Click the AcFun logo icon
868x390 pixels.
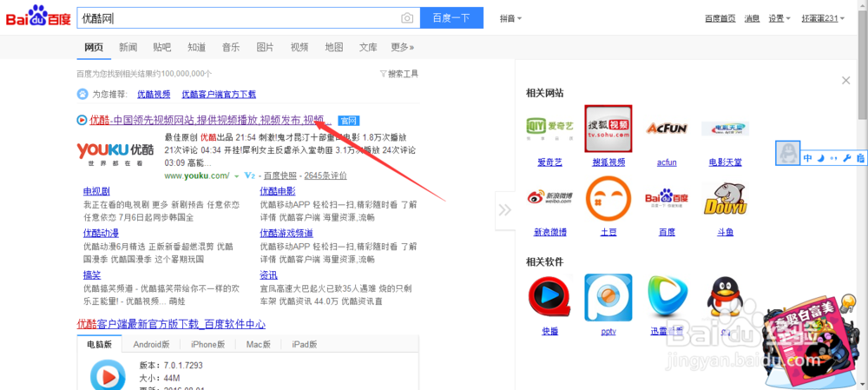tap(667, 129)
